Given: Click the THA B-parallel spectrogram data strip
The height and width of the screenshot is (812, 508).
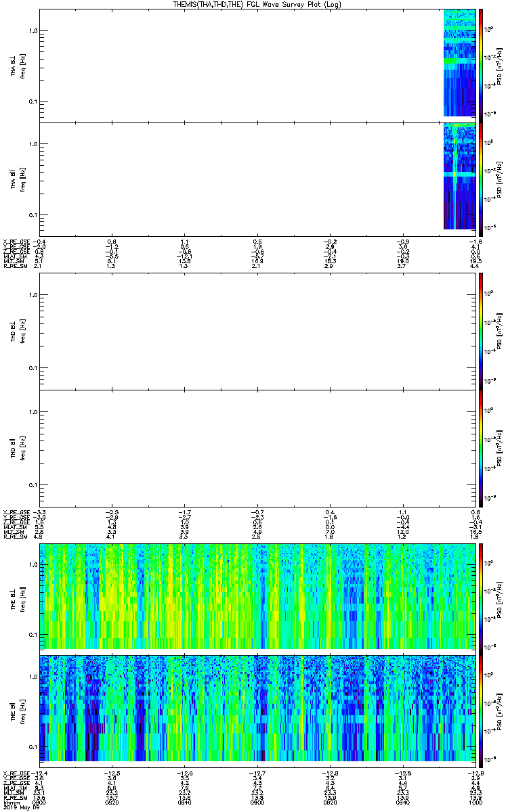Looking at the screenshot, I should 459,177.
